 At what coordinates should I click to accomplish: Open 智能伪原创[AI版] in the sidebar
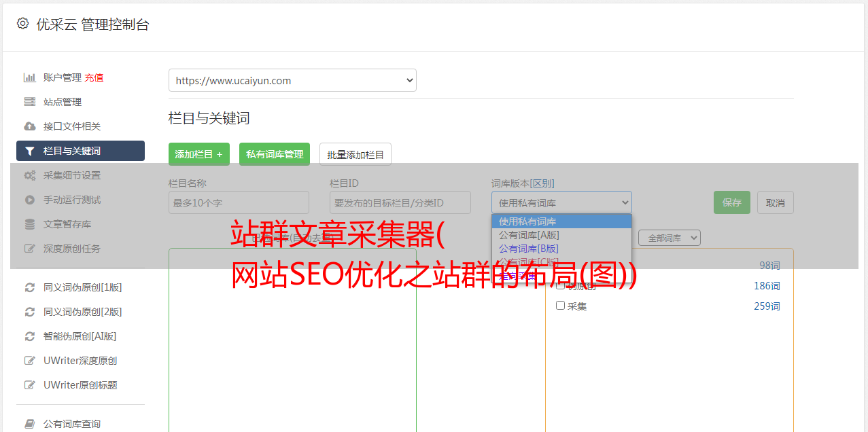click(80, 336)
